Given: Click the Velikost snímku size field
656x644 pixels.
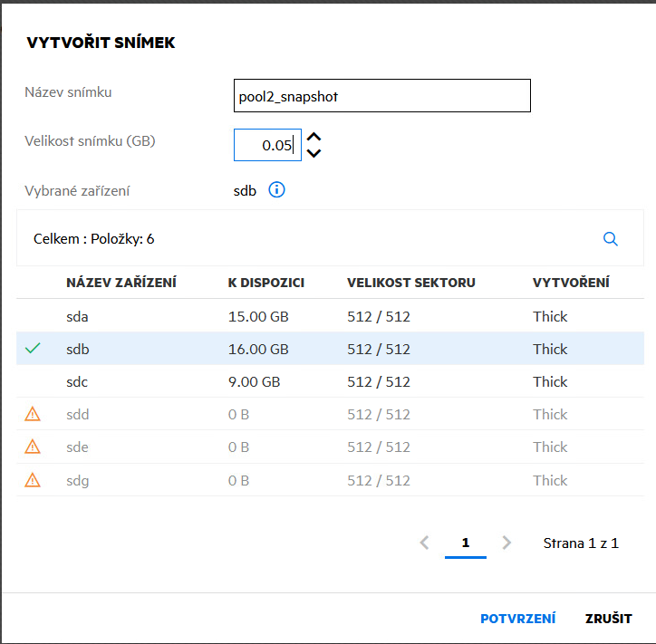Looking at the screenshot, I should tap(267, 145).
